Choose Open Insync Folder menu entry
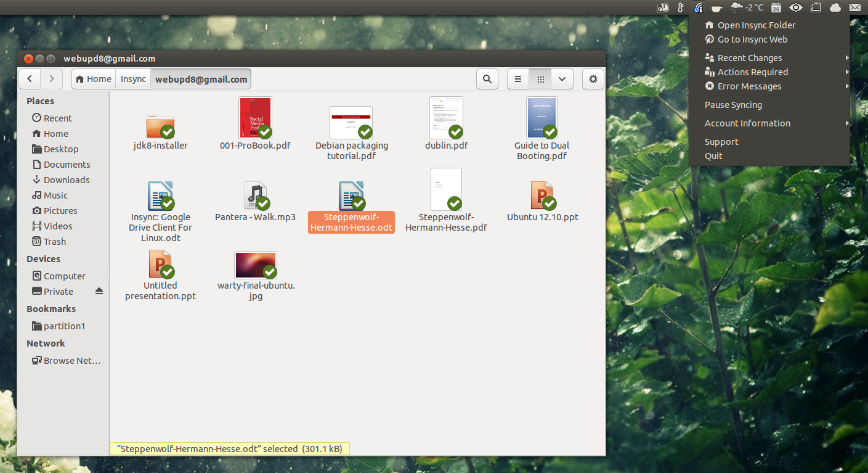Image resolution: width=868 pixels, height=473 pixels. (756, 25)
